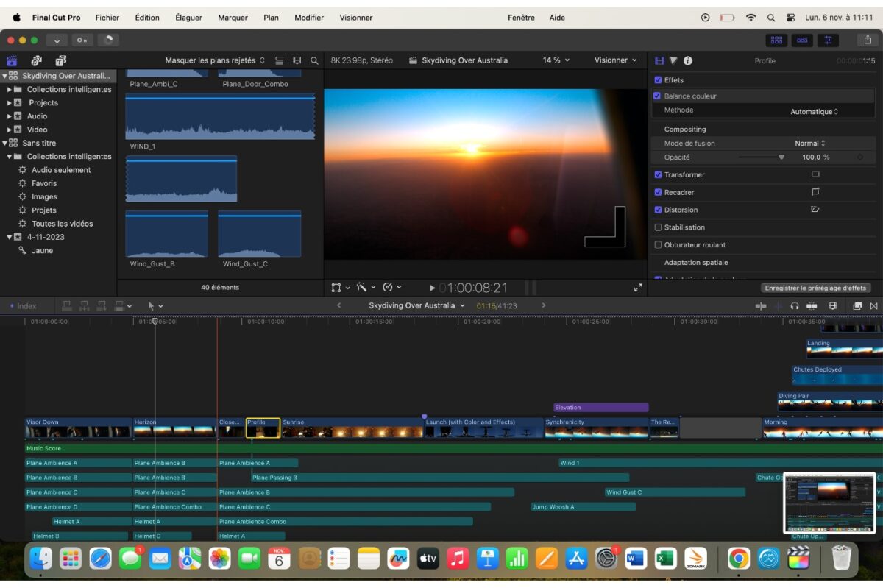Open Méthode Automatique dropdown
Viewport: 883px width, 588px height.
(814, 112)
